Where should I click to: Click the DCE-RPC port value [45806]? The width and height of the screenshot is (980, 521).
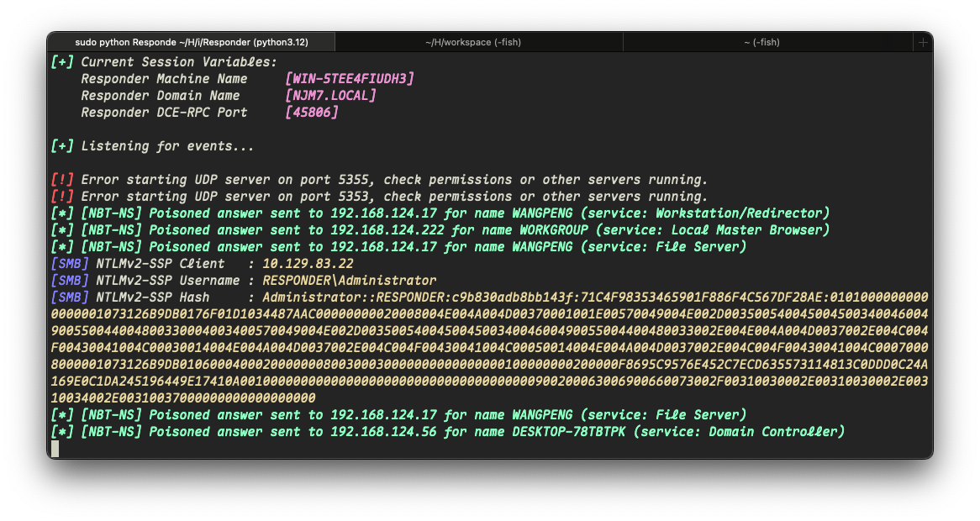click(312, 113)
